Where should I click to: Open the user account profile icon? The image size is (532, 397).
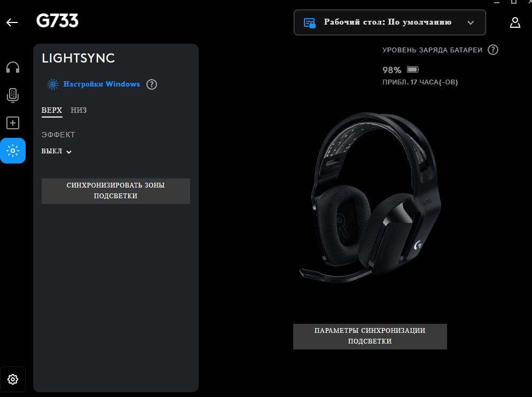pyautogui.click(x=515, y=22)
